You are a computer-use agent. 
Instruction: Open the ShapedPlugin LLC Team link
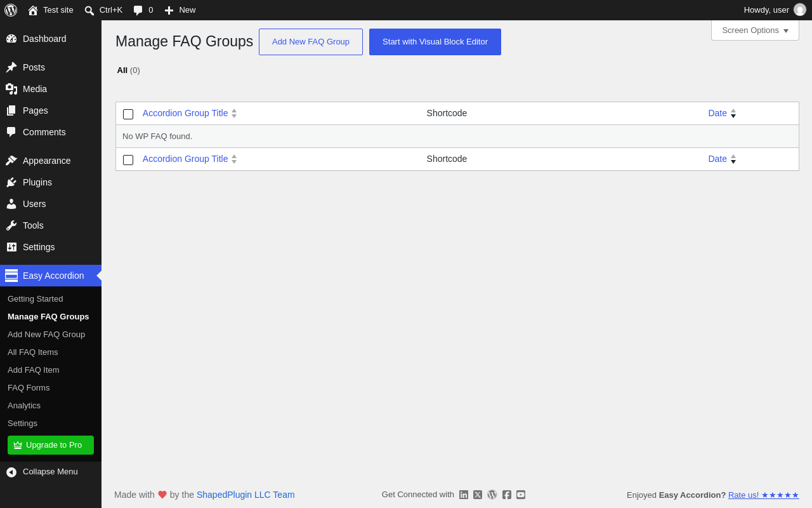(x=246, y=495)
